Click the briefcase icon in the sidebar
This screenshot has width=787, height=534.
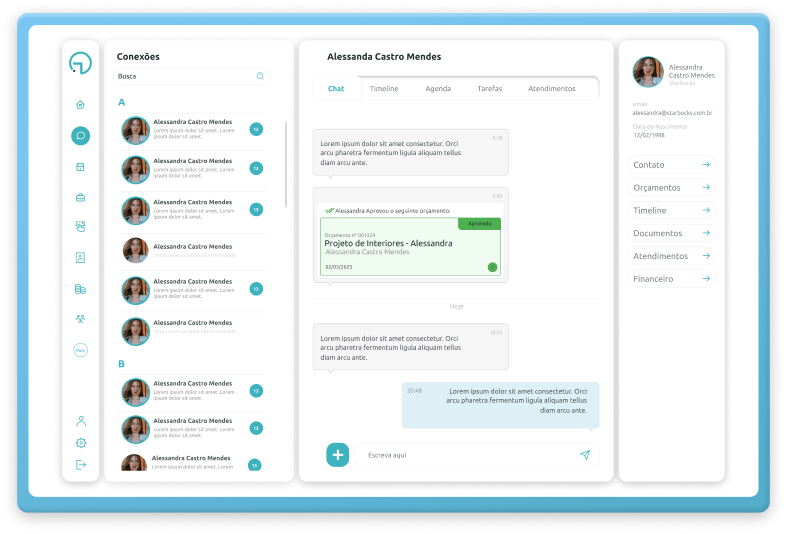pyautogui.click(x=80, y=197)
